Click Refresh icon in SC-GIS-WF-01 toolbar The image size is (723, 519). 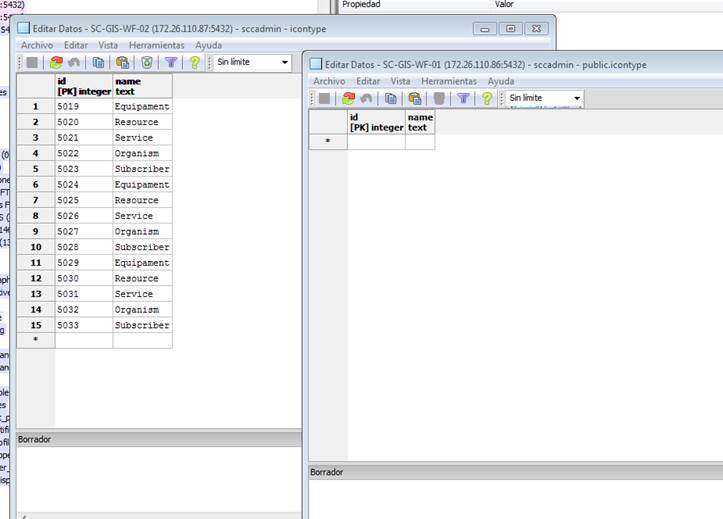[348, 98]
